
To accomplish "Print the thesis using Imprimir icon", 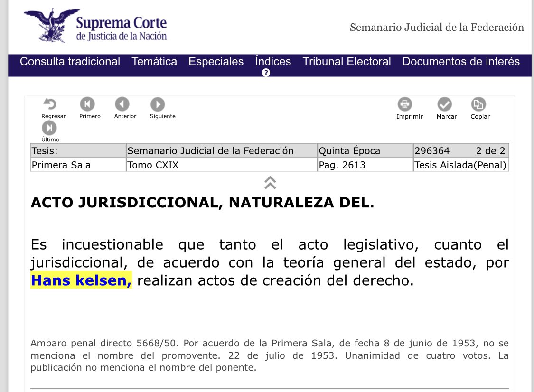I will pos(404,104).
